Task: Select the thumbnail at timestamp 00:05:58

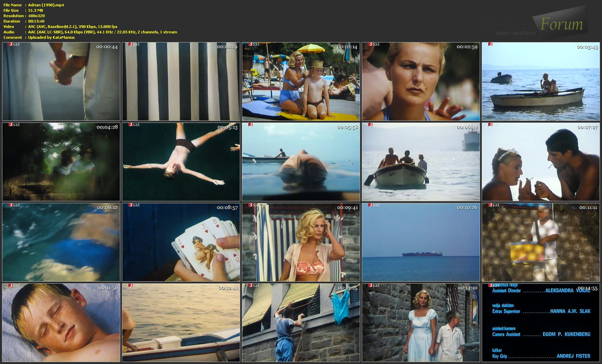Action: [x=301, y=162]
